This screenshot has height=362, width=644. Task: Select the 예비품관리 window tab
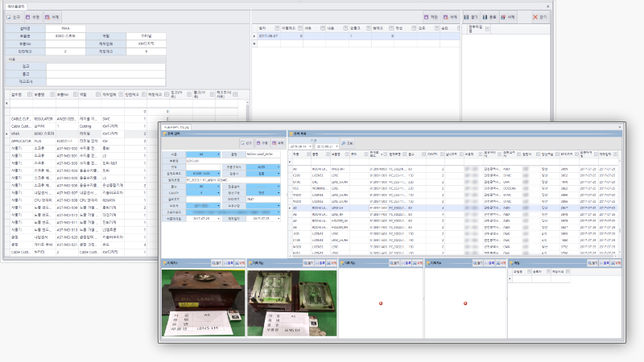click(x=16, y=6)
